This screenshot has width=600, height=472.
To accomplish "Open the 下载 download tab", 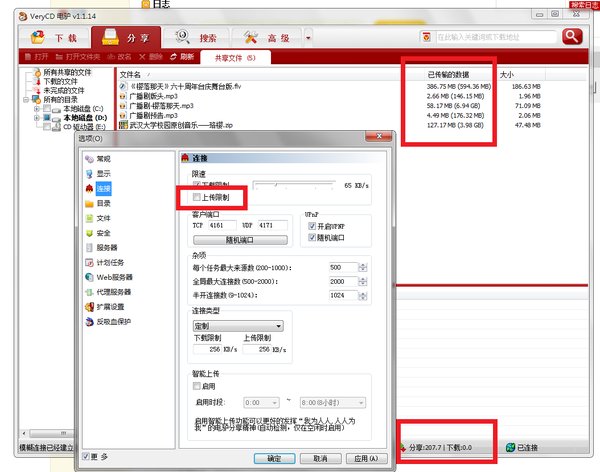I will 54,38.
